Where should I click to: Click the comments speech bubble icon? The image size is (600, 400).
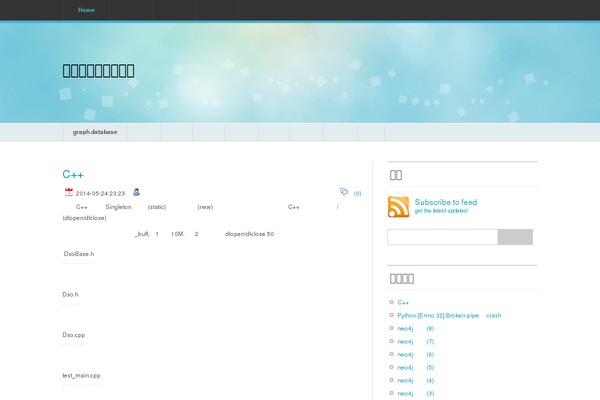click(x=344, y=192)
